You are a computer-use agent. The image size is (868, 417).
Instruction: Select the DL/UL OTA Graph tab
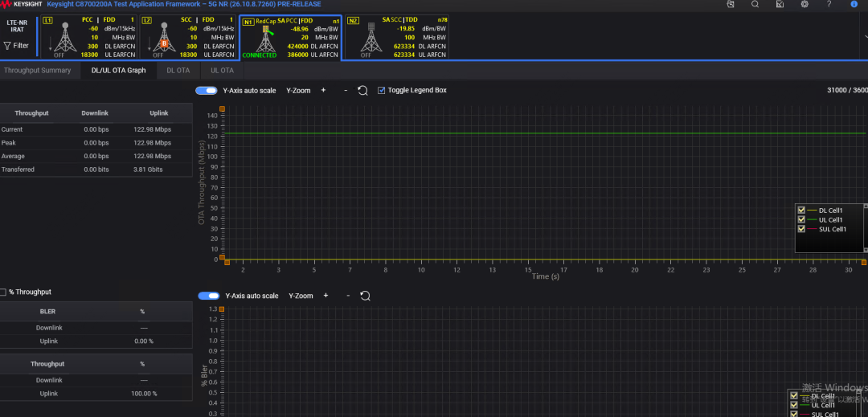point(118,70)
